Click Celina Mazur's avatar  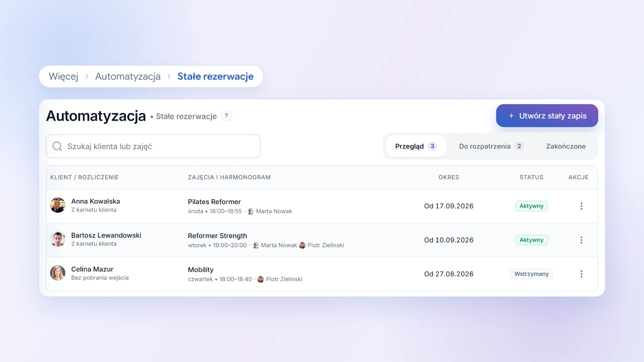coord(58,273)
